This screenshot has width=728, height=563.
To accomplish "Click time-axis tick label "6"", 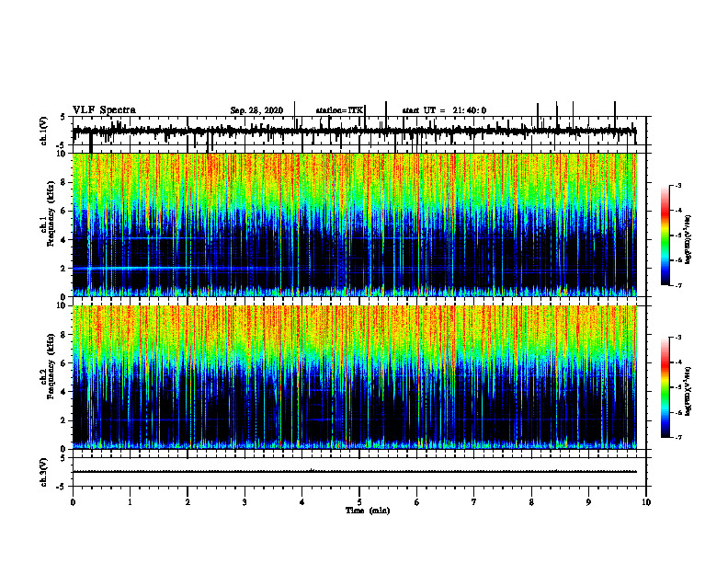I will click(x=417, y=502).
